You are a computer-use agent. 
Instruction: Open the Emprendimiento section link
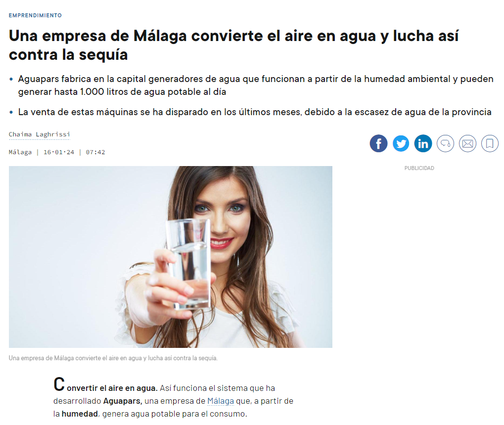click(35, 15)
